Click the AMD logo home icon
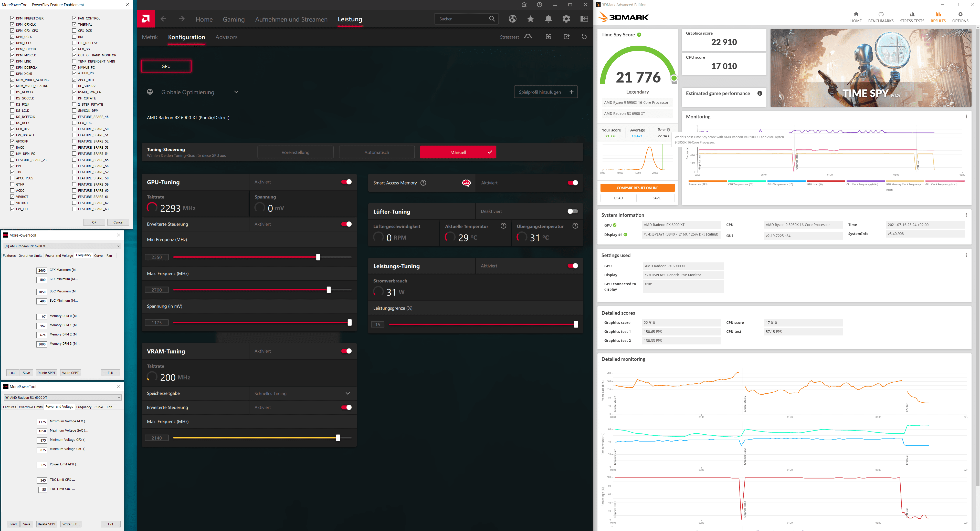The width and height of the screenshot is (980, 531). click(146, 19)
